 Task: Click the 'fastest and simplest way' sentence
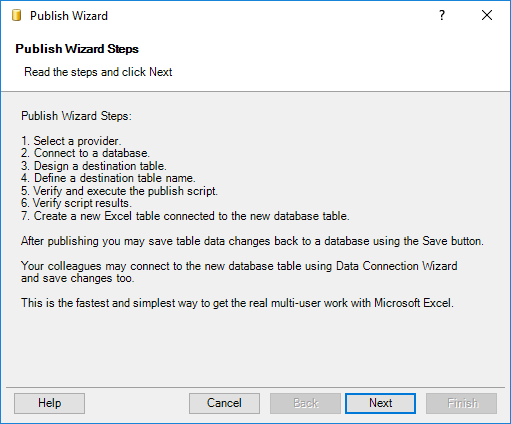[x=237, y=303]
